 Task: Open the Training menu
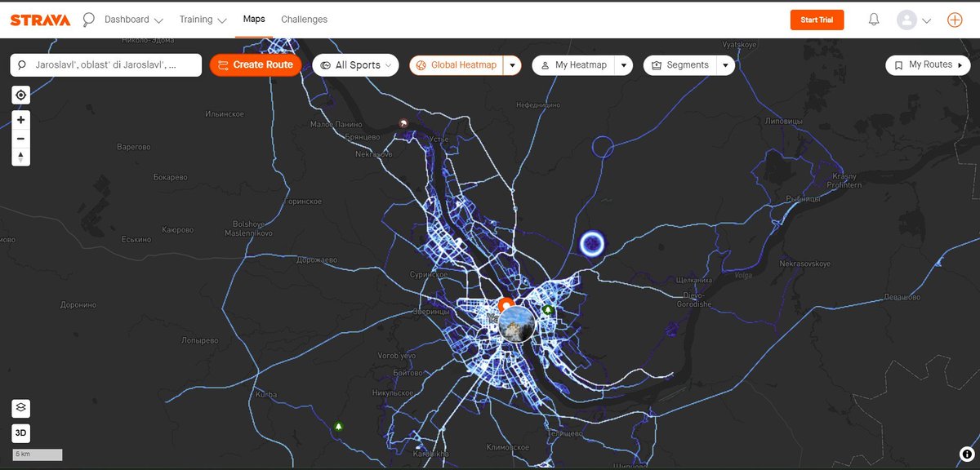196,19
